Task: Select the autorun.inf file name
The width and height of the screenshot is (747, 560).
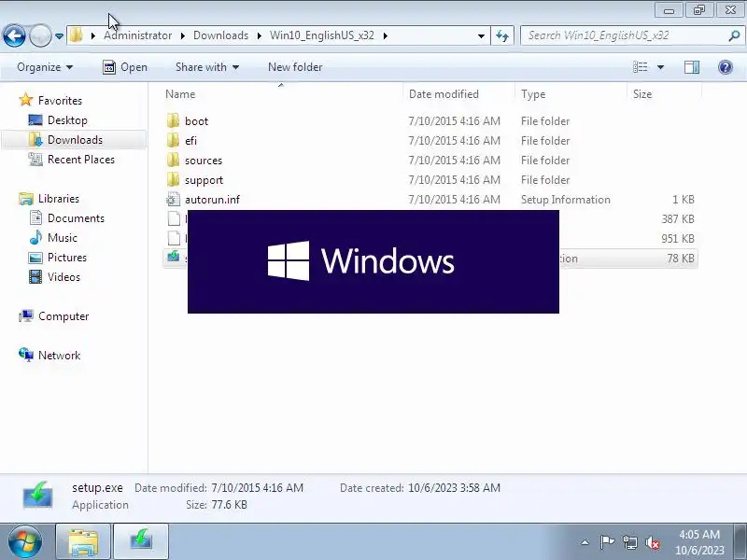Action: pos(212,199)
